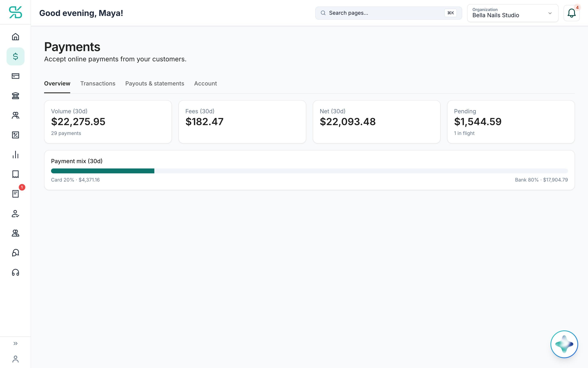Open the bank building icon in sidebar
The image size is (588, 368).
pos(15,96)
